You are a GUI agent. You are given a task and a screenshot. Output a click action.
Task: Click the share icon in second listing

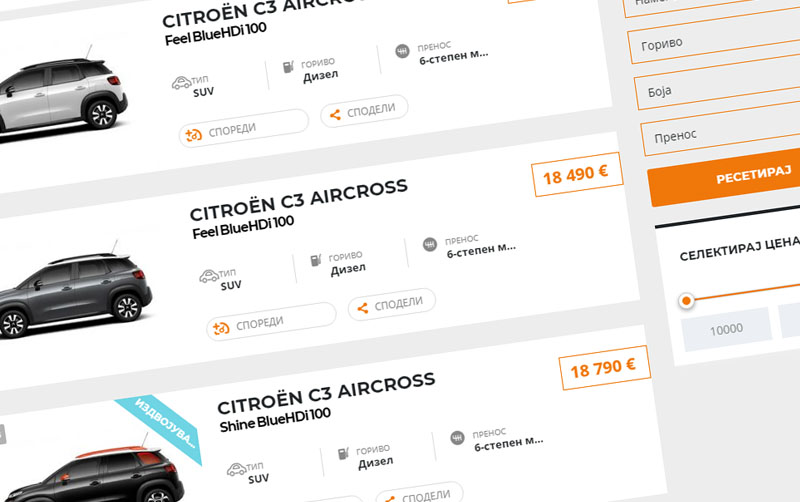point(363,308)
